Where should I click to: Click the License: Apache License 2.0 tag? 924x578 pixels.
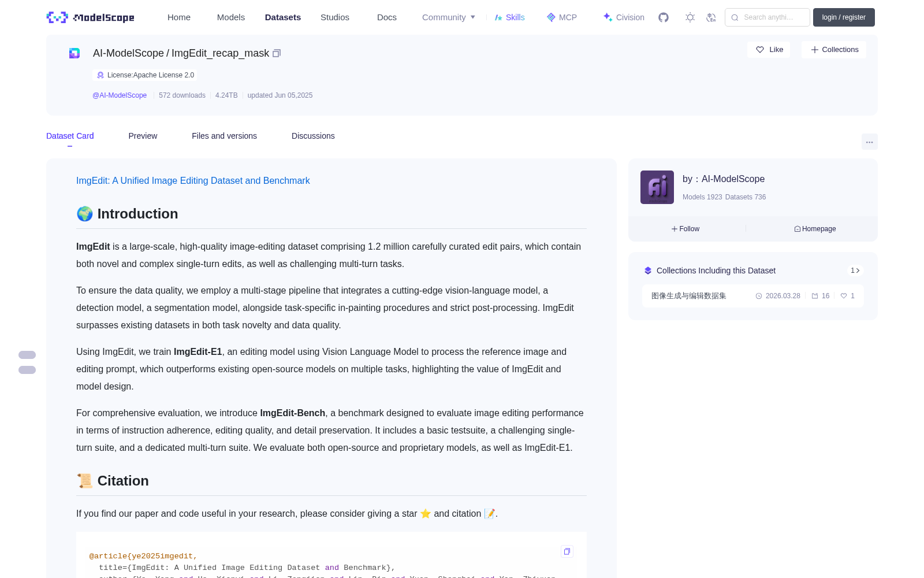pyautogui.click(x=144, y=75)
